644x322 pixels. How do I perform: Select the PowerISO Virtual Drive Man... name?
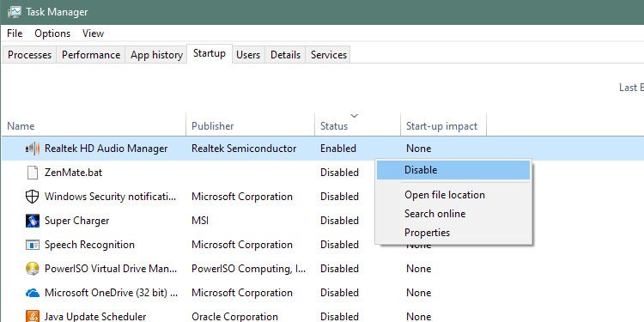pyautogui.click(x=111, y=269)
